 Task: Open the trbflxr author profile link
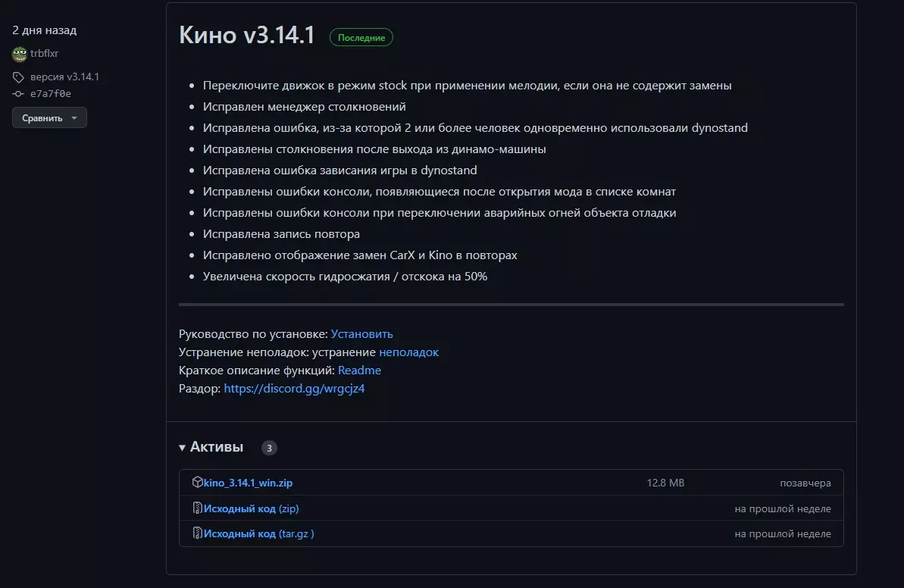click(x=45, y=54)
